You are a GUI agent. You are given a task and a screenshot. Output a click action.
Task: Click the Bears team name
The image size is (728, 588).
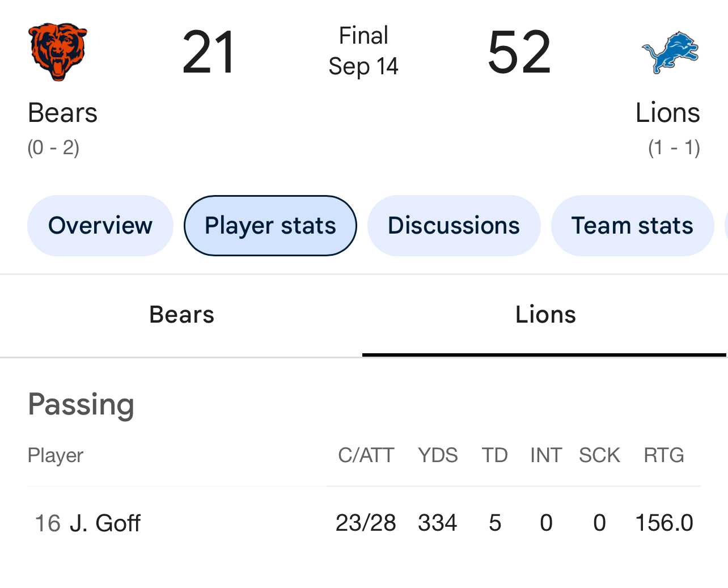63,113
